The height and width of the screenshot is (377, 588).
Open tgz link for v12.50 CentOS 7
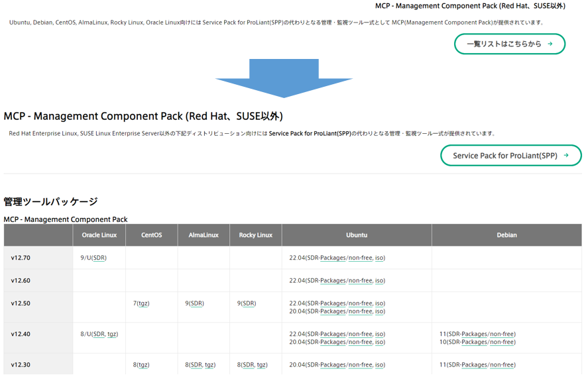pos(143,303)
